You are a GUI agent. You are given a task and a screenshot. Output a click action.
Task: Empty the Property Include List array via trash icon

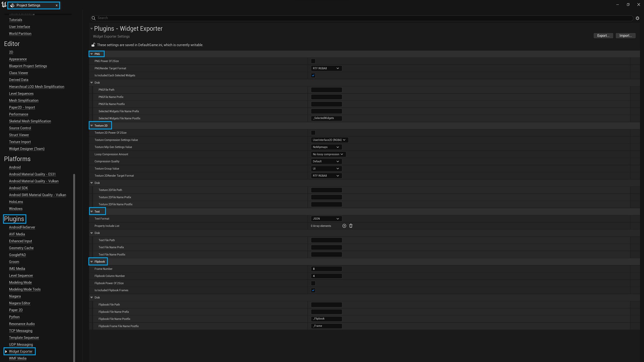(x=351, y=226)
